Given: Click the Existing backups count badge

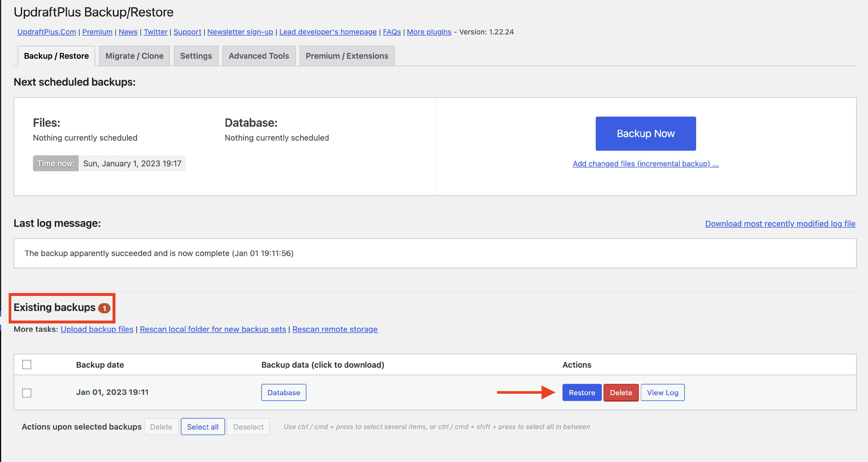Looking at the screenshot, I should (104, 308).
